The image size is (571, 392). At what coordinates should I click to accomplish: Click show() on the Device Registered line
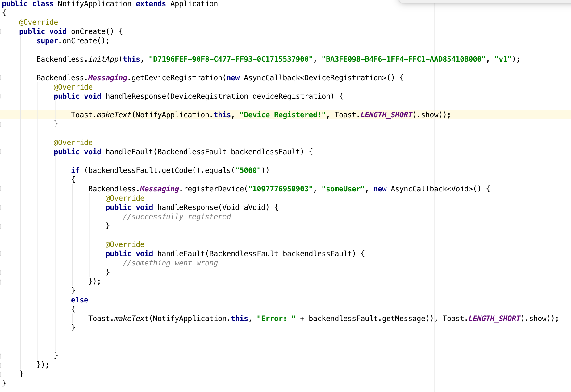pos(434,115)
